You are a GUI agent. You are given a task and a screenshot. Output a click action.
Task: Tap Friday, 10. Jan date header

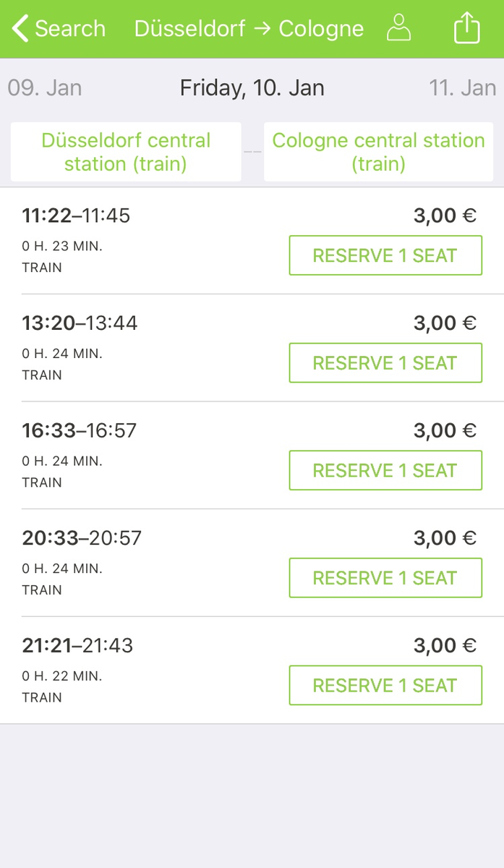[x=252, y=88]
